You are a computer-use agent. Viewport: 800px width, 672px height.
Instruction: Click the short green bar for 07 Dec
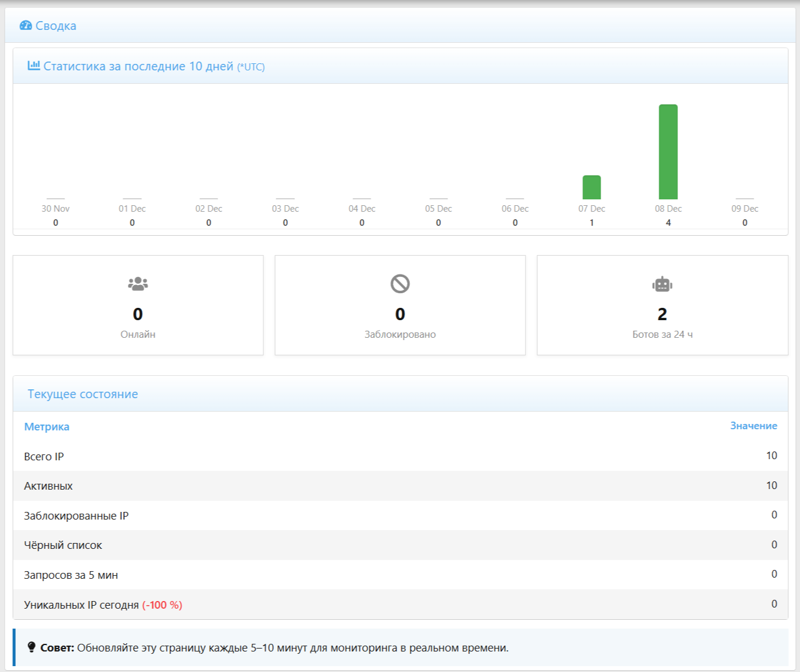click(x=591, y=188)
